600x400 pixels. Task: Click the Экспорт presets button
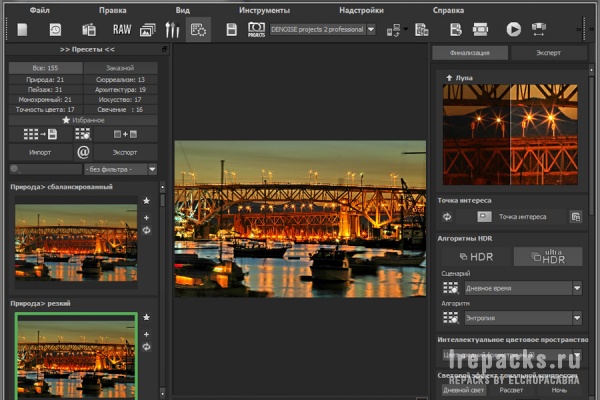tap(126, 152)
